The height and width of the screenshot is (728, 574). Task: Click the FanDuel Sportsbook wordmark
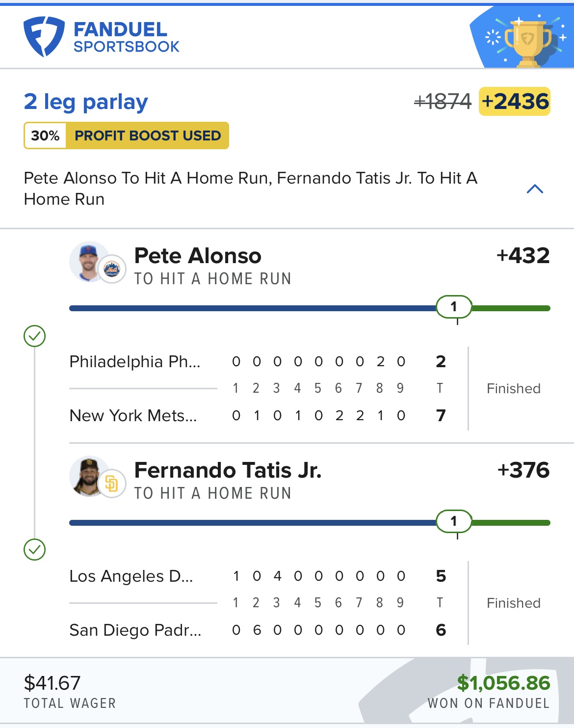[126, 37]
